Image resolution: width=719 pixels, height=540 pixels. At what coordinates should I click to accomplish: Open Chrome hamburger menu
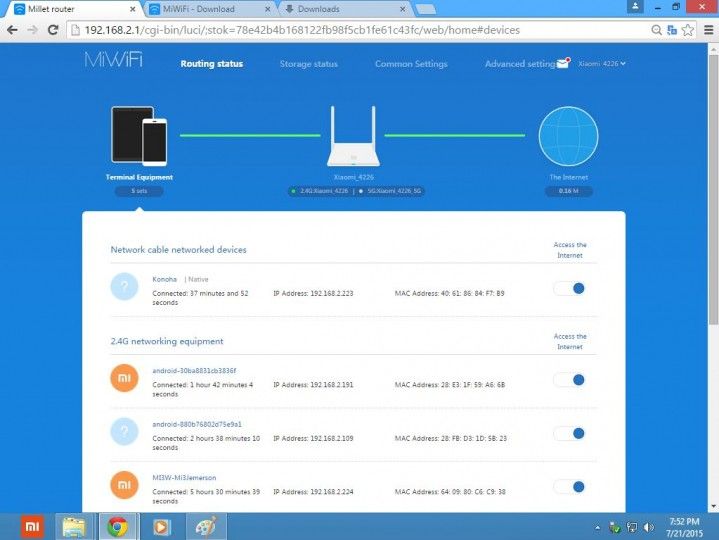pos(708,30)
